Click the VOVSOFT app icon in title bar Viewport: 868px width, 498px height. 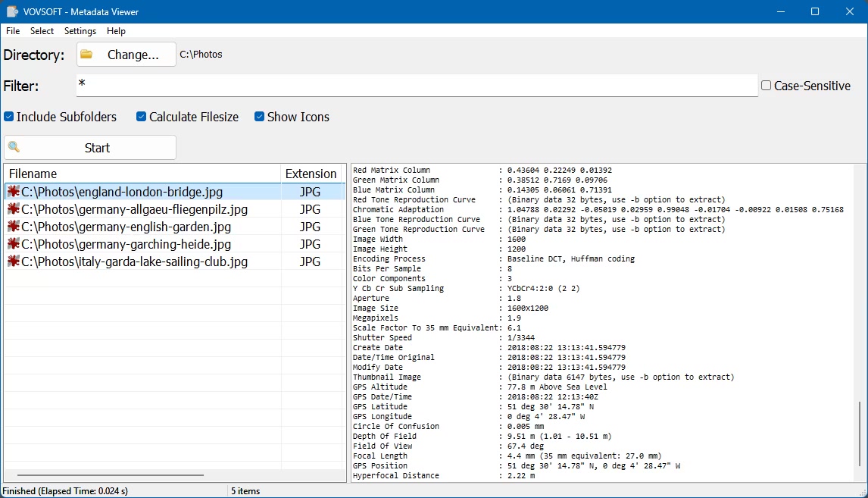12,12
